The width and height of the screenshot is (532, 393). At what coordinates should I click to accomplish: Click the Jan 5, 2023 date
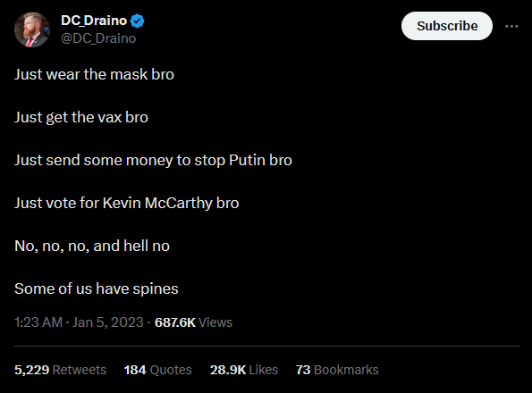pos(108,322)
